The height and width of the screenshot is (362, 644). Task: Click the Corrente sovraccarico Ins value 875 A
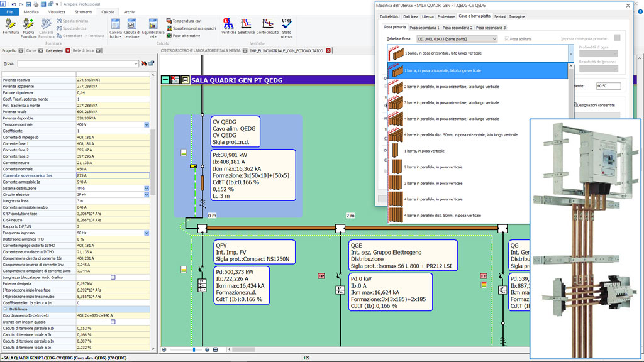point(113,176)
